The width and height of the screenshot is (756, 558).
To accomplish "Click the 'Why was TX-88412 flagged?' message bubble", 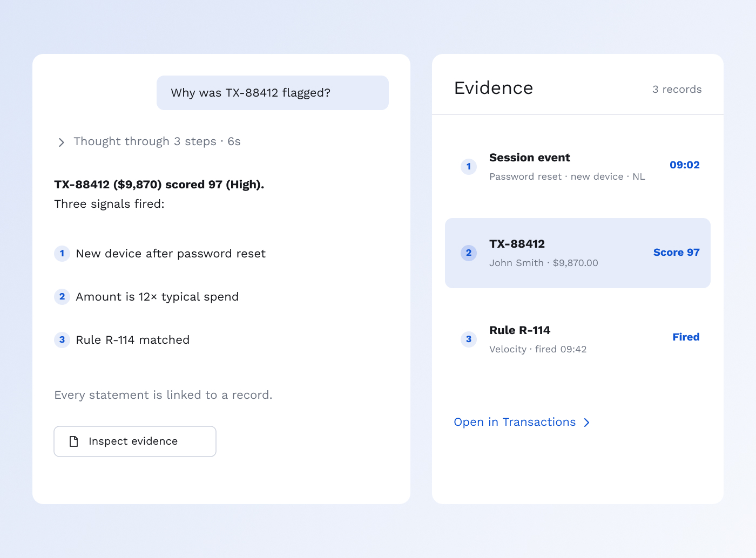I will pyautogui.click(x=273, y=93).
